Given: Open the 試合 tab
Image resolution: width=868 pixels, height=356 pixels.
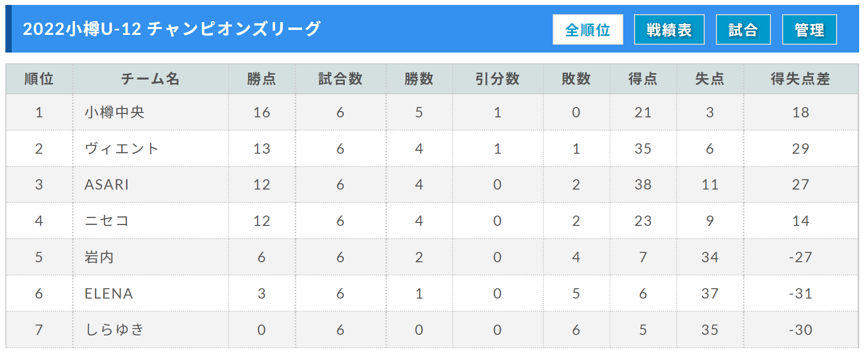Looking at the screenshot, I should [x=743, y=29].
